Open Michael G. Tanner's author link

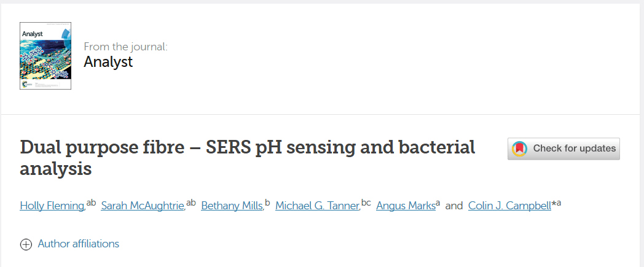317,206
